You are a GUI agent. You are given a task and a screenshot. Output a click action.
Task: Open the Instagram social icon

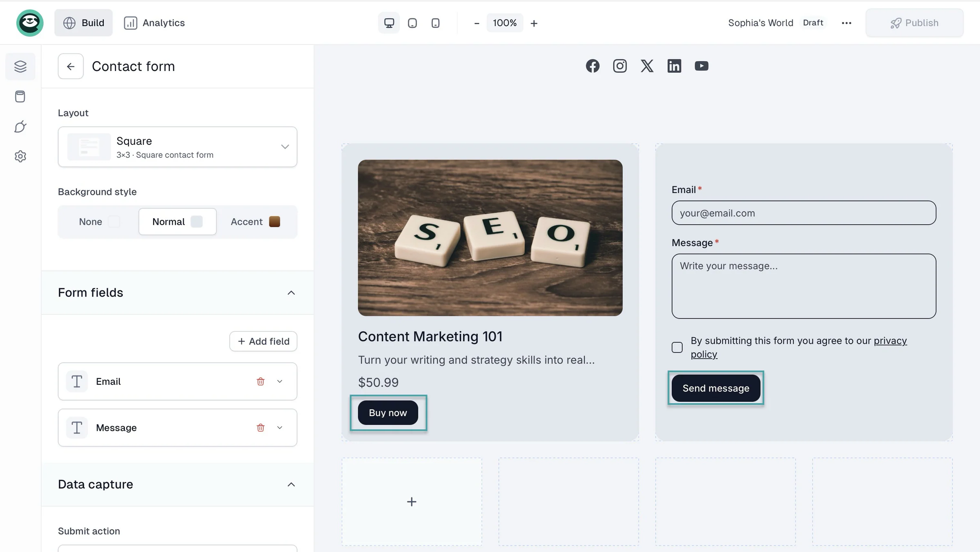coord(620,66)
